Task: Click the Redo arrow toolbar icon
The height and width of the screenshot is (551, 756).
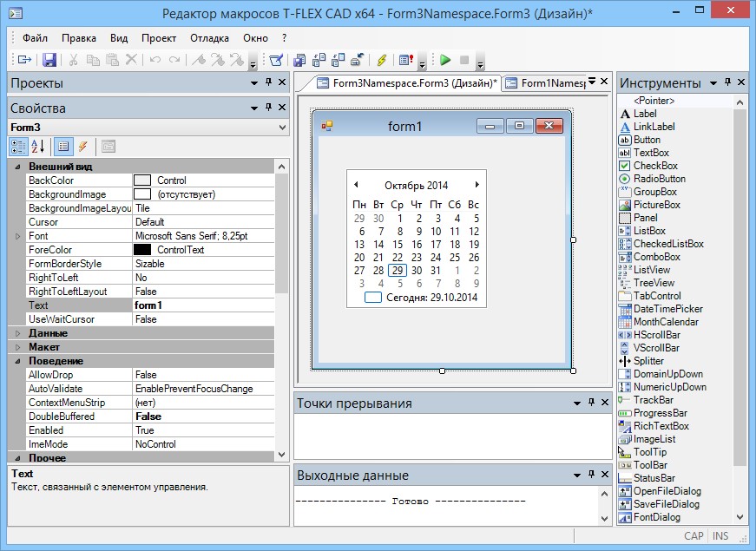Action: click(x=174, y=60)
